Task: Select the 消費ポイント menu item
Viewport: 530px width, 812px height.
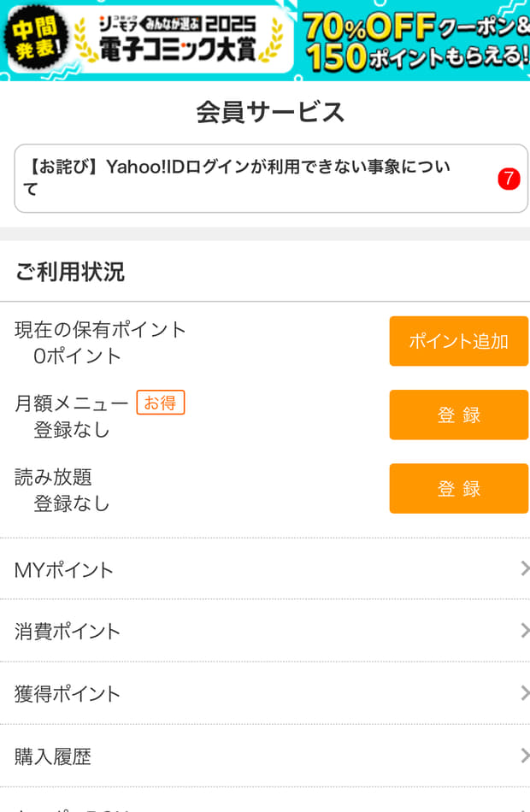Action: click(265, 631)
